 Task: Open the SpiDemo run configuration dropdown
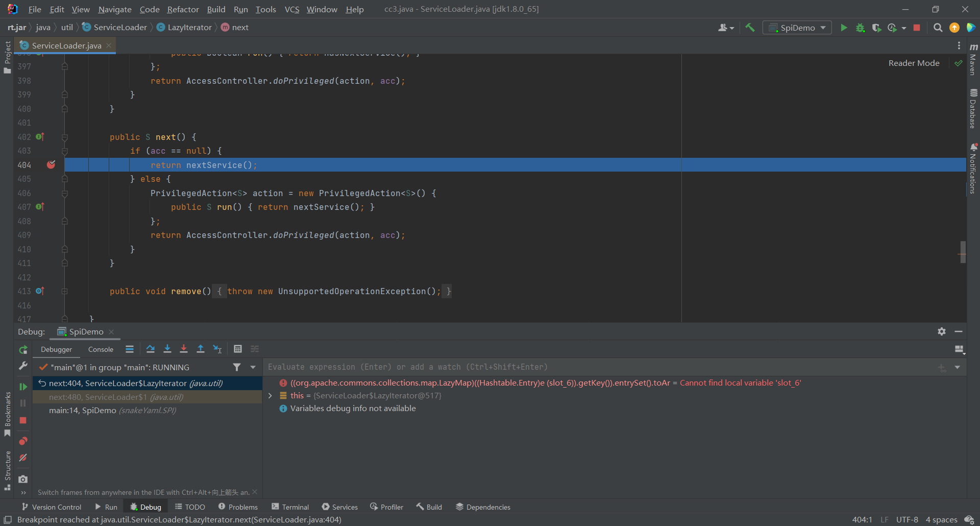pyautogui.click(x=797, y=28)
